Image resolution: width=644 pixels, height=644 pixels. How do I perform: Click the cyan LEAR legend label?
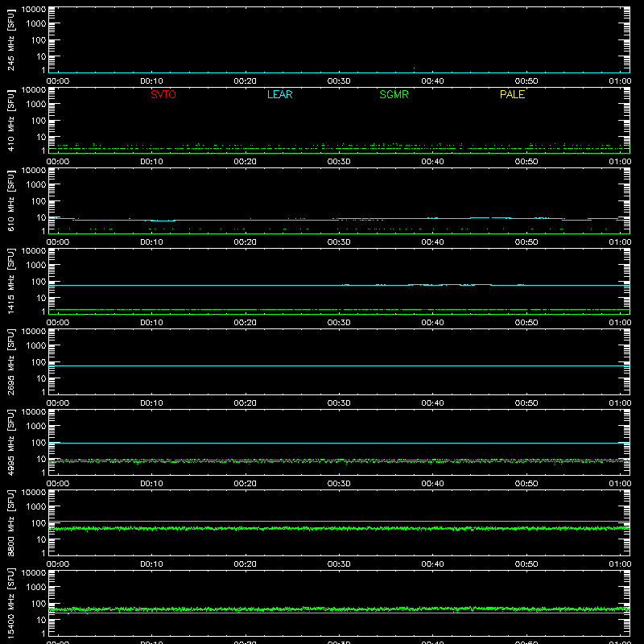point(279,94)
